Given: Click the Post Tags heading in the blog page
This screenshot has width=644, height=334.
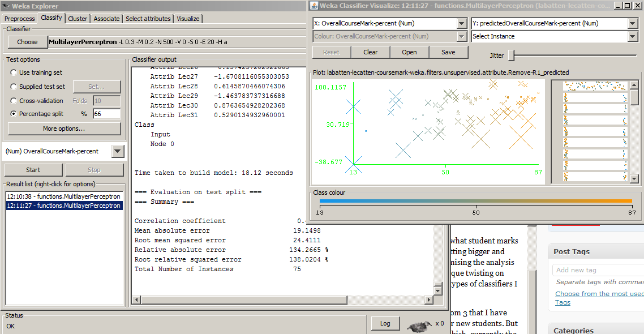Looking at the screenshot, I should pos(572,251).
